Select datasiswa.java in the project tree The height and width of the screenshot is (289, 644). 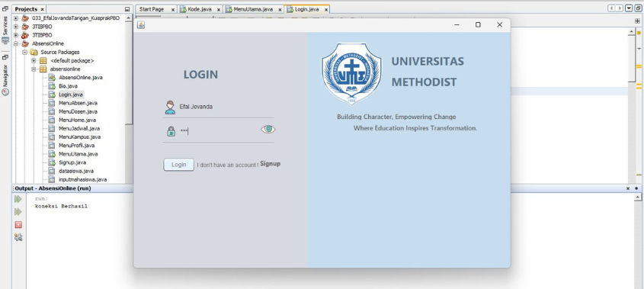[x=75, y=171]
